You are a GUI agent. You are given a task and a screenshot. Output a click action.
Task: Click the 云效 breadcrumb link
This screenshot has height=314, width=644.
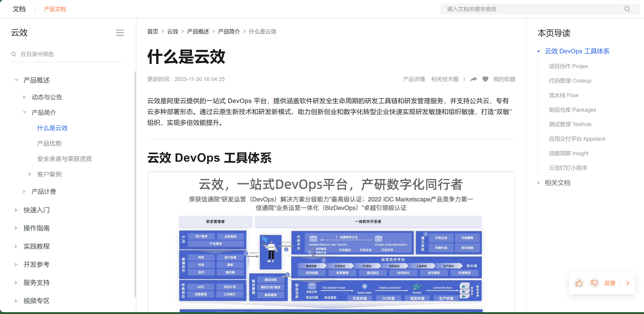coord(172,32)
